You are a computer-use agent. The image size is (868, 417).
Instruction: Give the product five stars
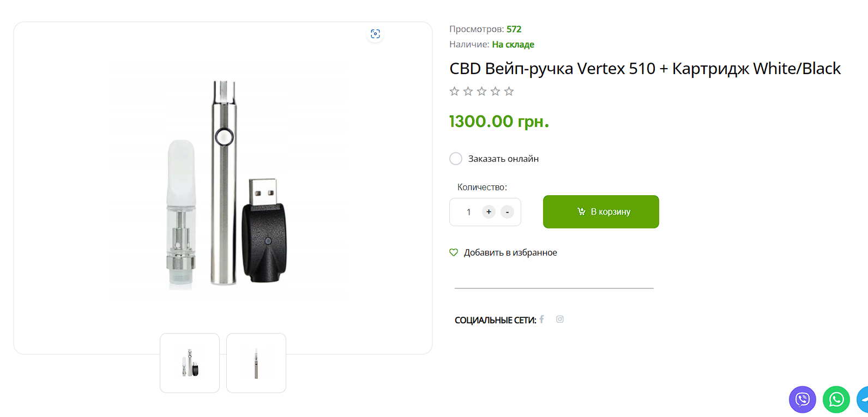pos(509,91)
